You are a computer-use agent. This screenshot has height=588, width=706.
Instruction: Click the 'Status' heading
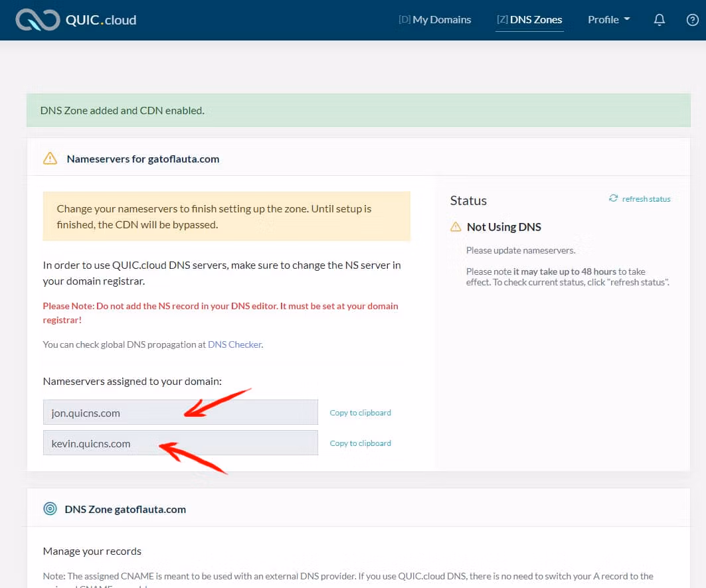tap(468, 200)
